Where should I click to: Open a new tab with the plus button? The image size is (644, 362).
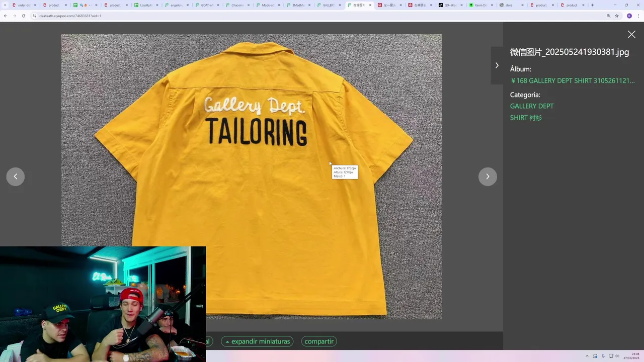pos(592,5)
